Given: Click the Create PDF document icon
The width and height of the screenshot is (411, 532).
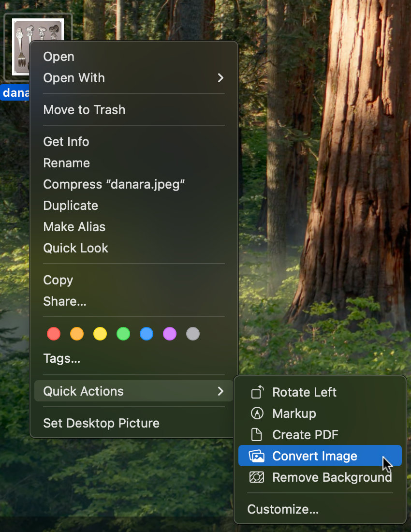Looking at the screenshot, I should (x=257, y=435).
